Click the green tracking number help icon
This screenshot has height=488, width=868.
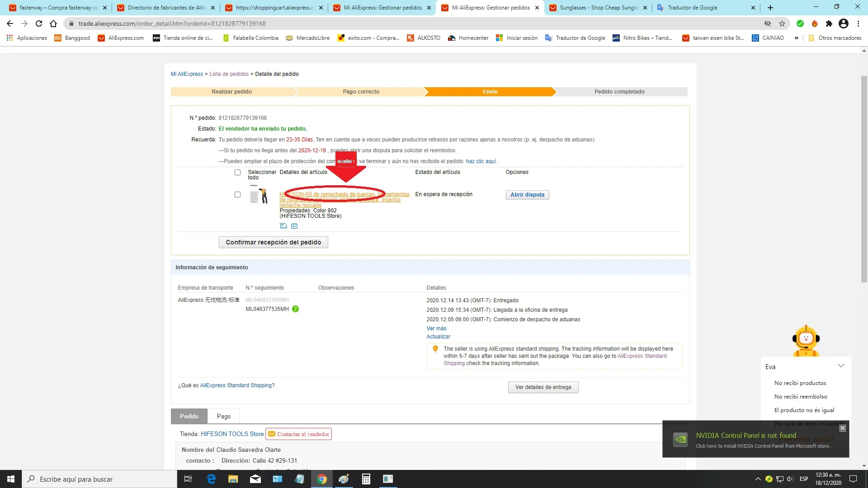(295, 309)
